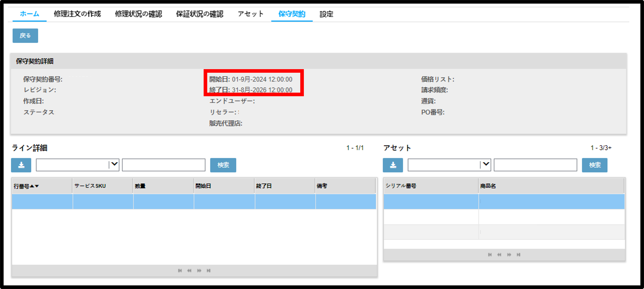
Task: Go to next page in line details pager
Action: click(x=199, y=270)
